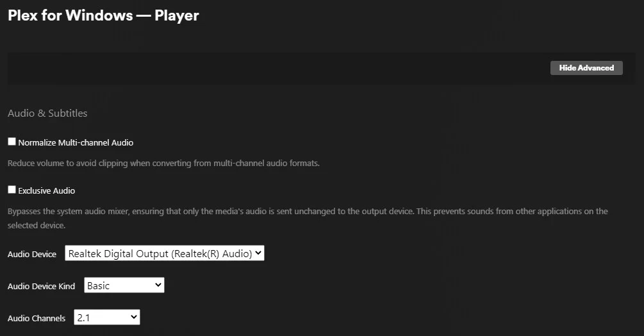Screen dimensions: 644x336
Task: Click the Plex for Windows — Player title
Action: (103, 15)
